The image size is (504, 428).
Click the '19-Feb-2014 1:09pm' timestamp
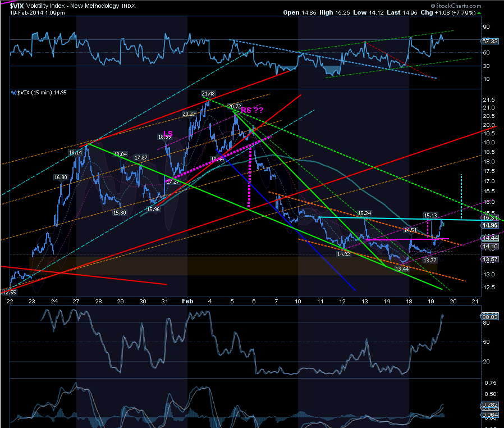[37, 13]
